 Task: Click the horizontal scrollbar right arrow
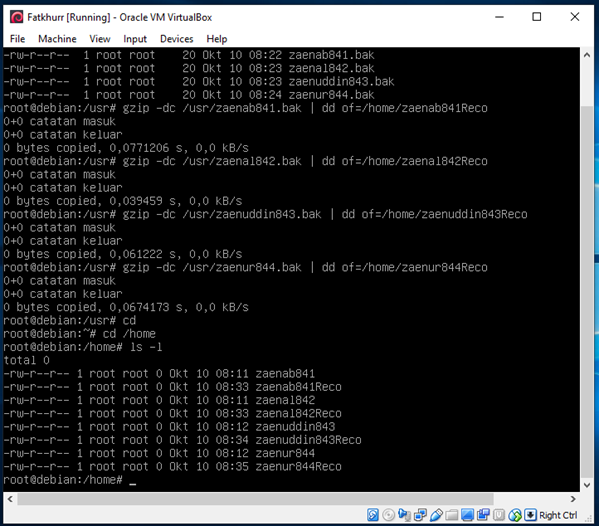coord(573,499)
